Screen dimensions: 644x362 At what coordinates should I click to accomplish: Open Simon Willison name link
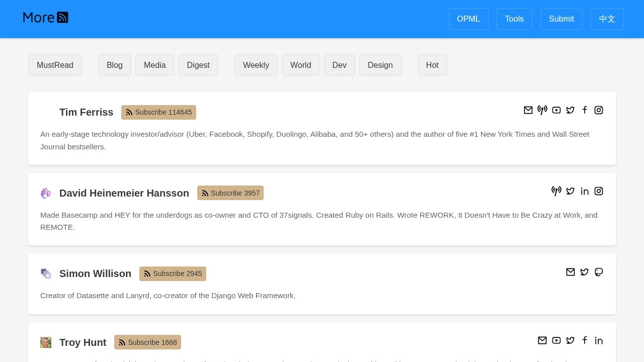[x=95, y=274]
